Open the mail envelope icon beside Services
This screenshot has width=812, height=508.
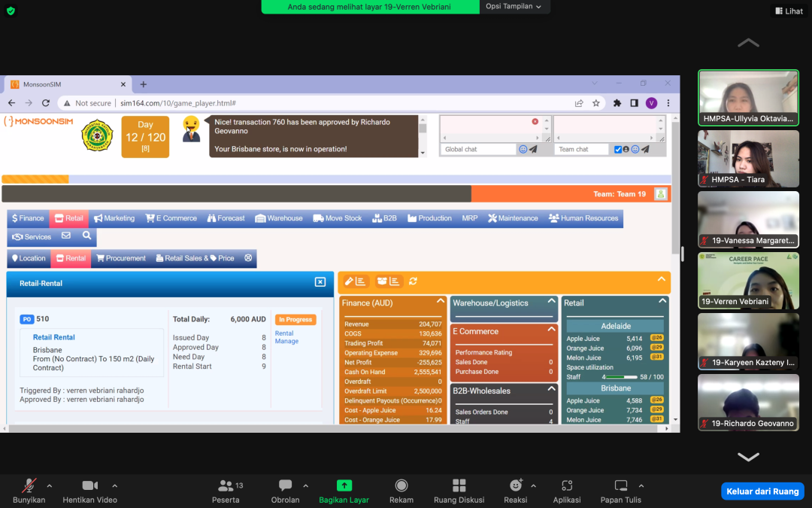(66, 236)
